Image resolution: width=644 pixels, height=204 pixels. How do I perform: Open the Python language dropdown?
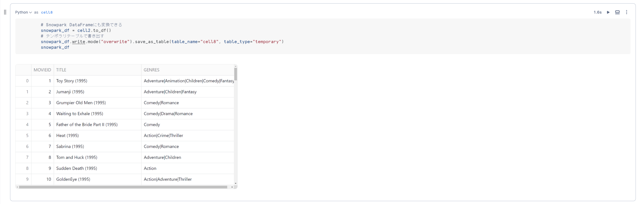tap(23, 12)
